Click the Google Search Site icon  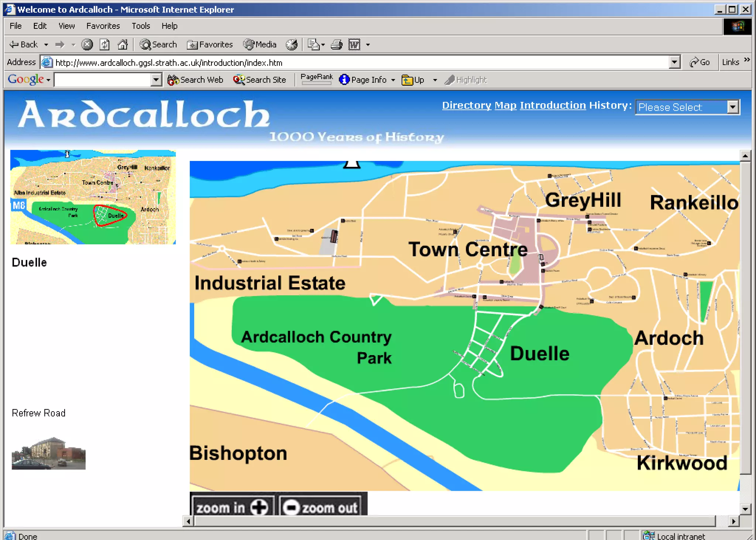(x=238, y=80)
